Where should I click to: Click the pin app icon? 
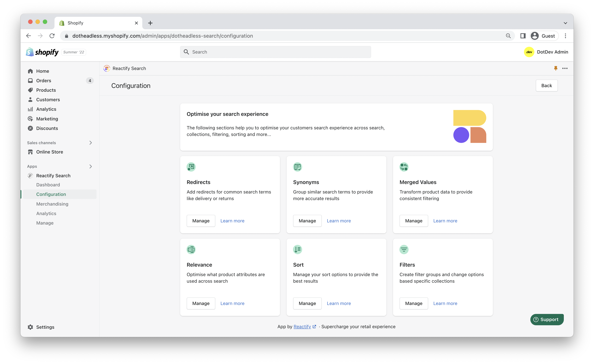point(556,68)
